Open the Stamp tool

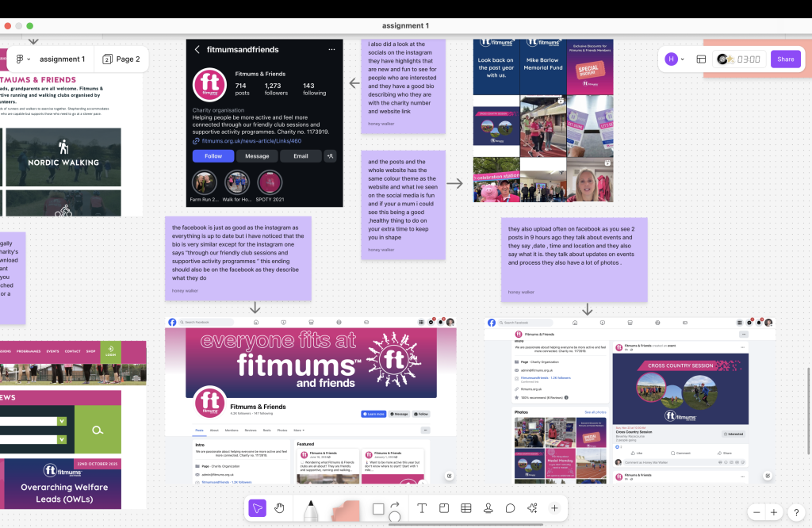488,508
